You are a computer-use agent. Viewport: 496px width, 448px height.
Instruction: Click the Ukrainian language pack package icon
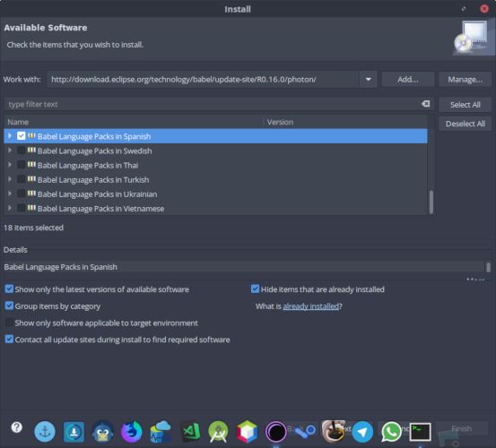(x=31, y=194)
